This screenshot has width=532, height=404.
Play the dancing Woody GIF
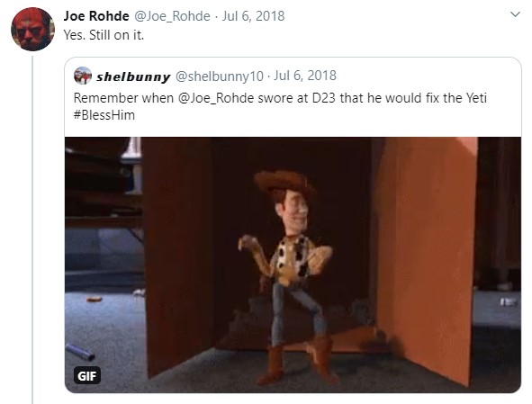(x=293, y=265)
